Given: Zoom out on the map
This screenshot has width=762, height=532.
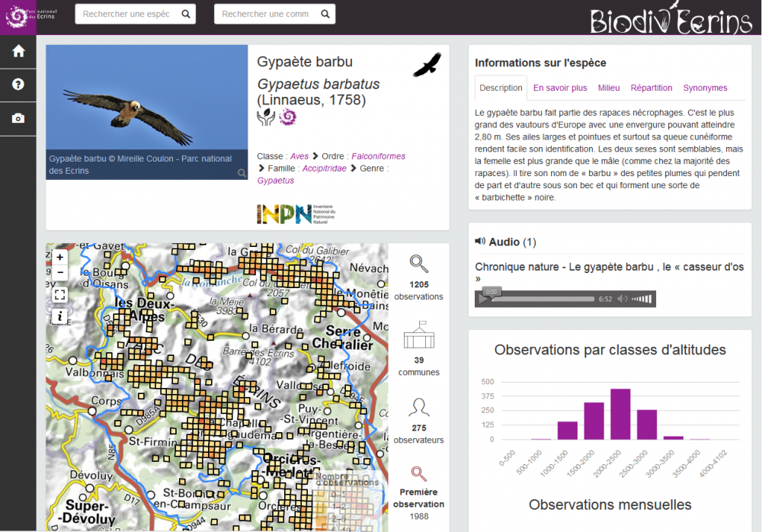Looking at the screenshot, I should click(x=60, y=272).
